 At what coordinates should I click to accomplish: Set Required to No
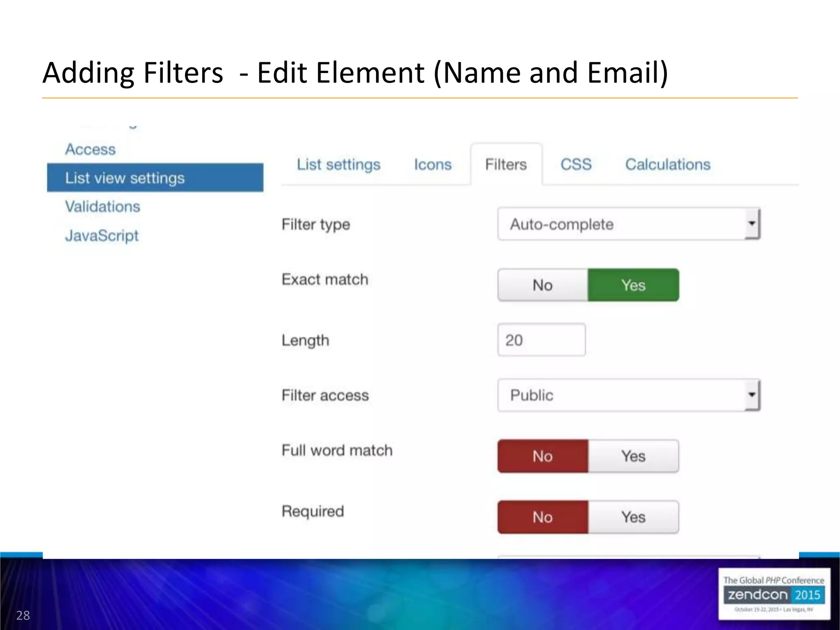[543, 517]
